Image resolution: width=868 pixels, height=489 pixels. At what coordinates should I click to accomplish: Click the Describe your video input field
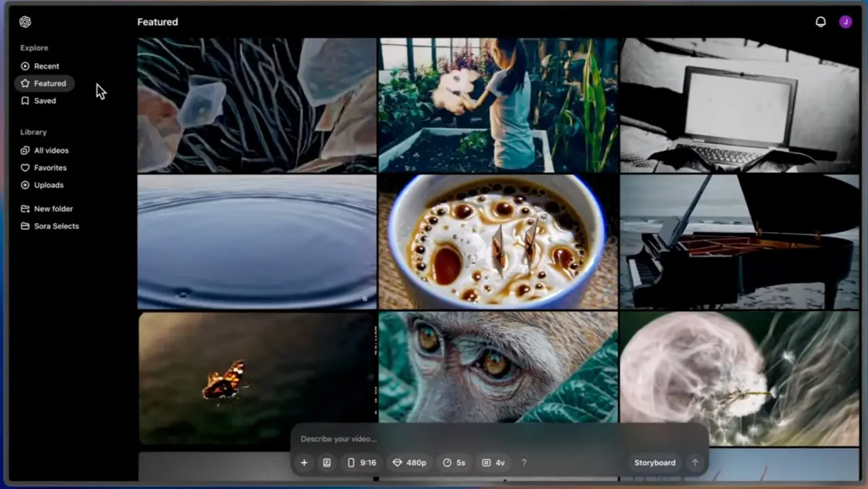click(x=475, y=439)
